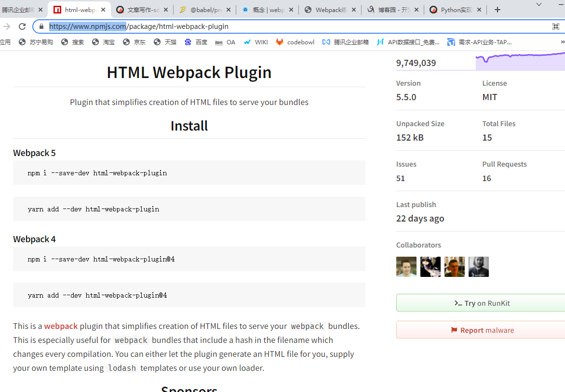Open the 需求-API业务-TAP bookmark

480,42
